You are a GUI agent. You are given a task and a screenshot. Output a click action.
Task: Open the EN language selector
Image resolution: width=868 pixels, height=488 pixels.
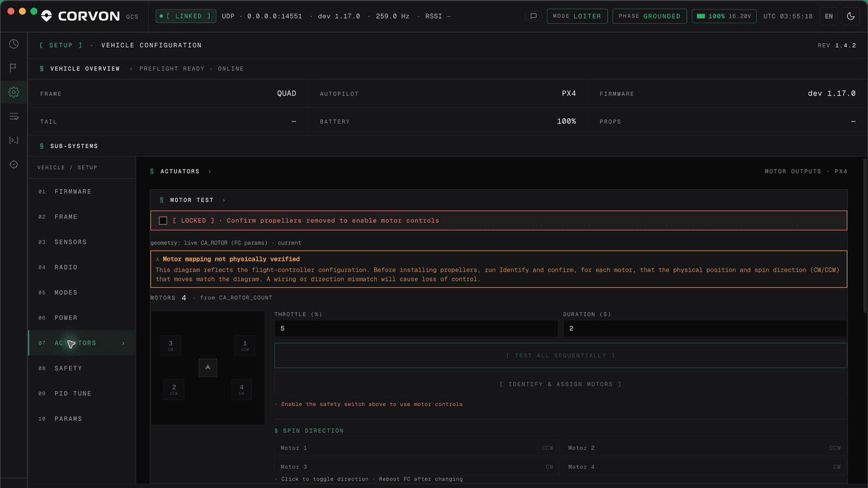click(x=829, y=16)
